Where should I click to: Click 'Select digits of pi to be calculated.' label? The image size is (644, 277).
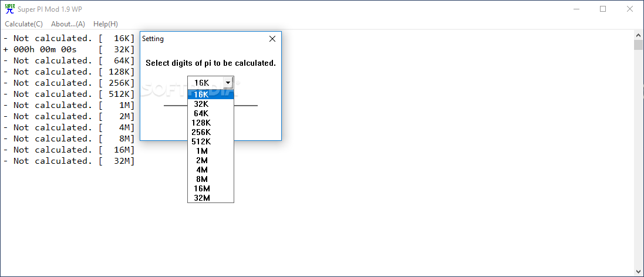coord(211,63)
